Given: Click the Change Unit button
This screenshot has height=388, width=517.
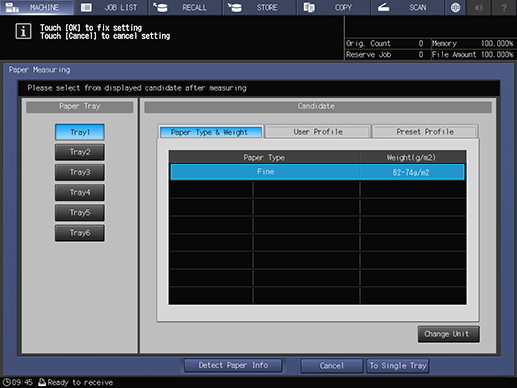Looking at the screenshot, I should 448,334.
